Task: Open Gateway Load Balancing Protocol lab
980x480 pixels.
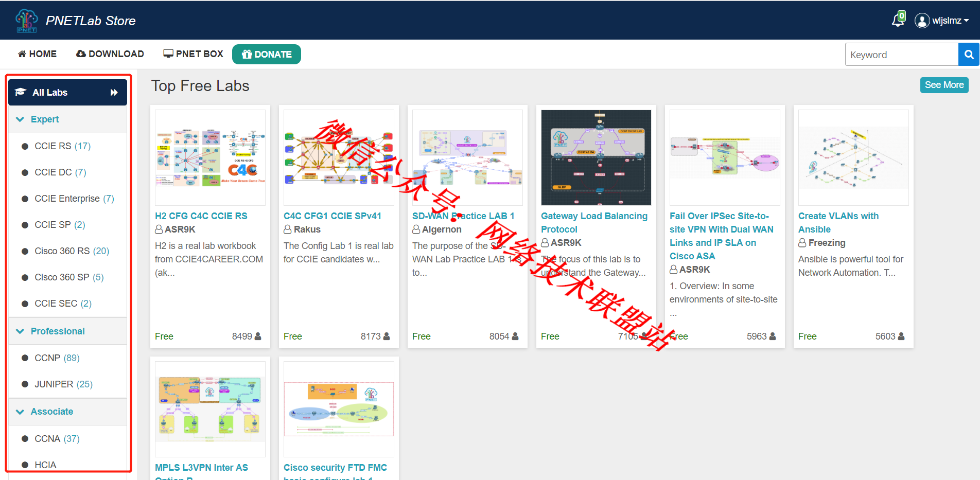Action: point(594,223)
